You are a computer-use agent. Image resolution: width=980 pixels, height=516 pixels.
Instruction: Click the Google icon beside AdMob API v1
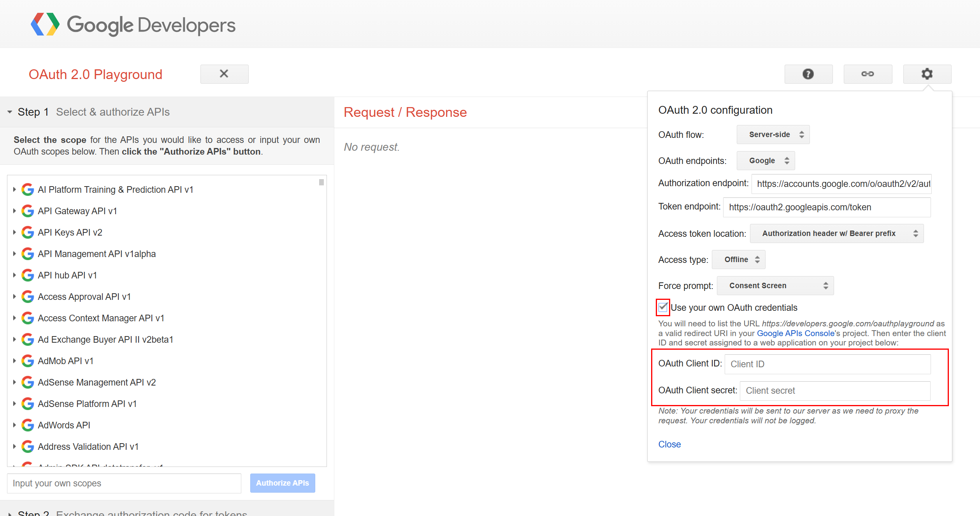tap(27, 361)
